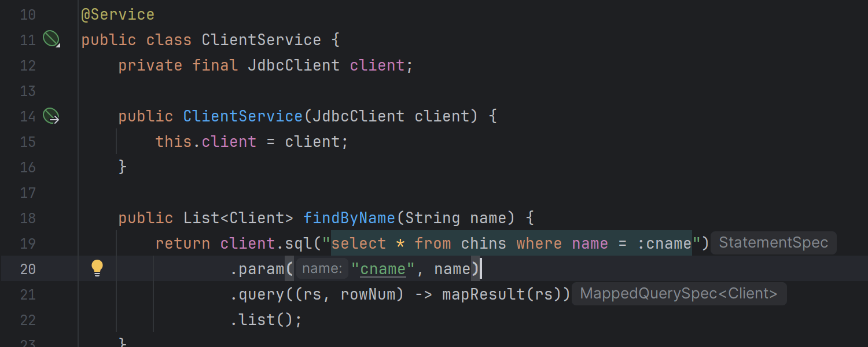Image resolution: width=868 pixels, height=347 pixels.
Task: Click the name: parameter hint in param call
Action: coord(321,268)
